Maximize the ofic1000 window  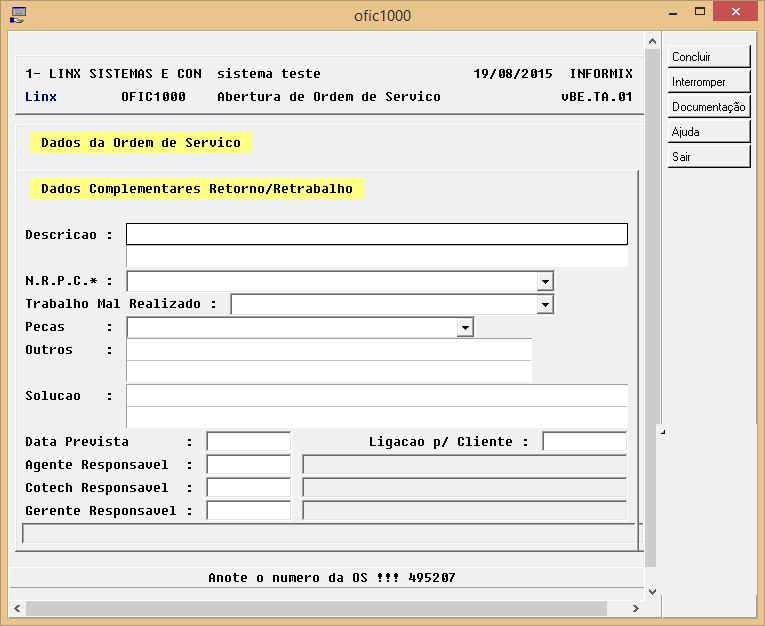[x=700, y=12]
